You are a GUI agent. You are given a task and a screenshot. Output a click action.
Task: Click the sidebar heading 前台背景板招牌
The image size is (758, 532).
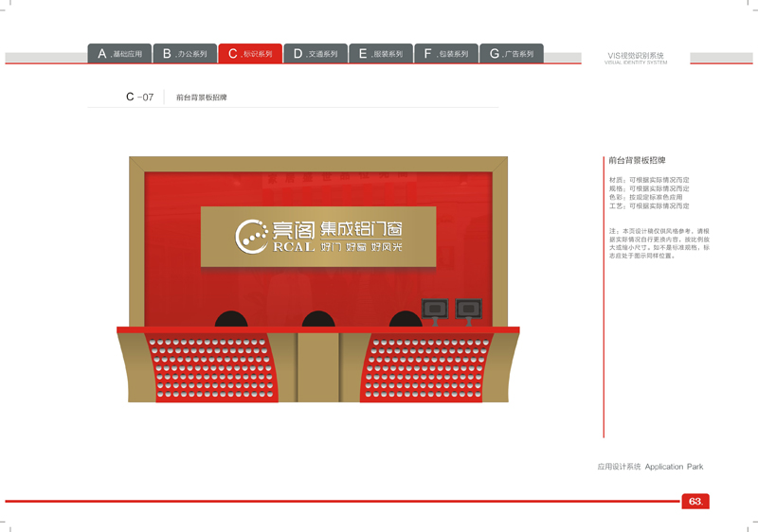[x=637, y=160]
